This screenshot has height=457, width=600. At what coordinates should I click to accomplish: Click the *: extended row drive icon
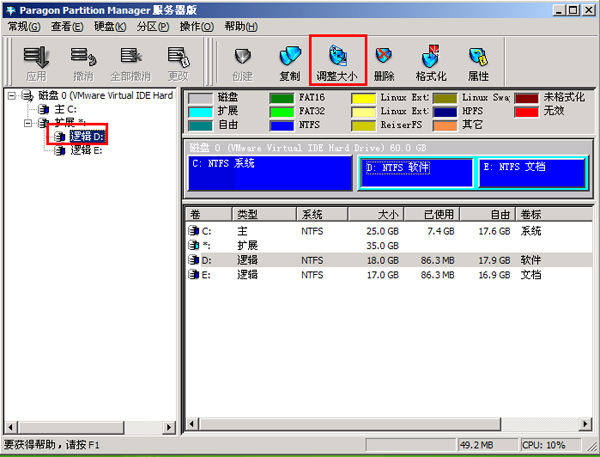(x=194, y=245)
